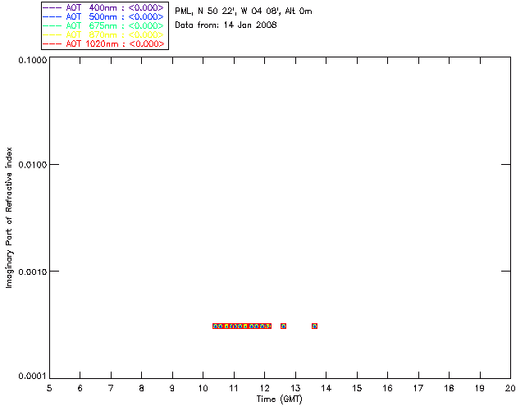Select the x-axis tick label 20
Image resolution: width=525 pixels, height=420 pixels.
(510, 388)
